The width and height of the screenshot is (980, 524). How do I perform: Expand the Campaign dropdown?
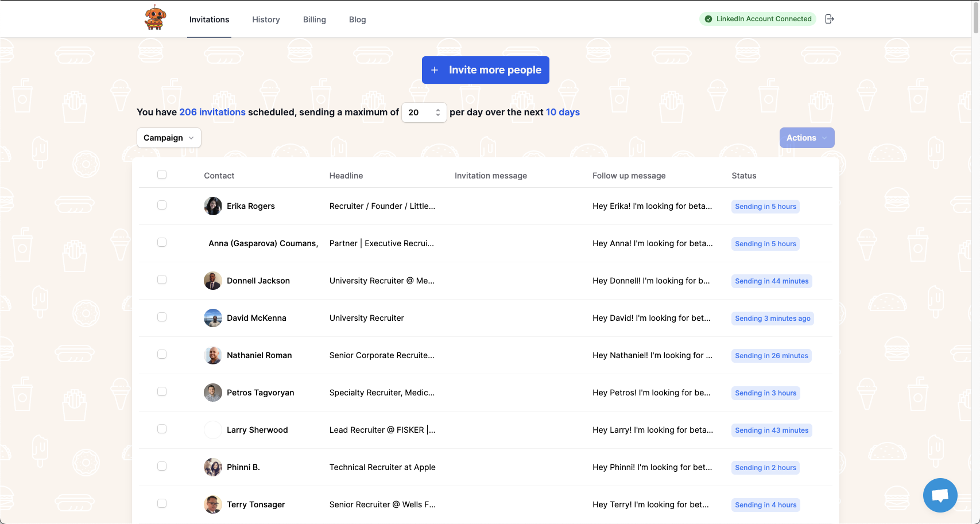169,138
